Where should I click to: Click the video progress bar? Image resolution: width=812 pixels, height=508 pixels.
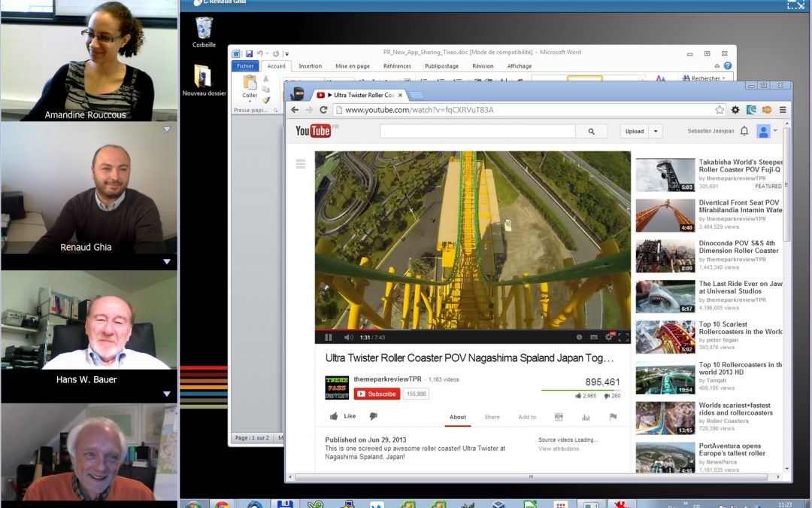(473, 330)
